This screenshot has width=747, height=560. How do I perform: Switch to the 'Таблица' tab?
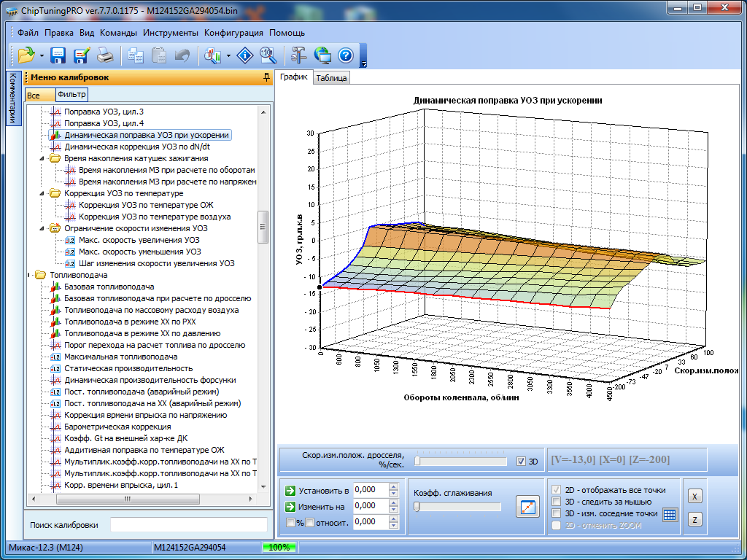coord(331,79)
